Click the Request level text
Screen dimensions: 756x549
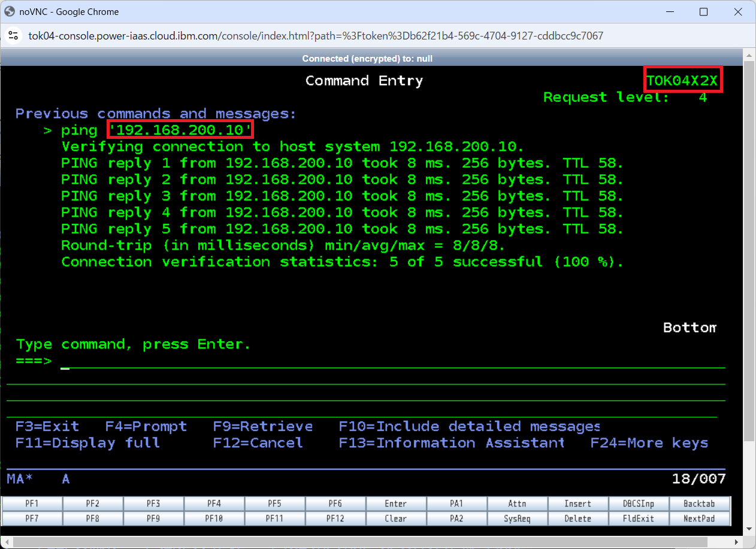pos(606,97)
